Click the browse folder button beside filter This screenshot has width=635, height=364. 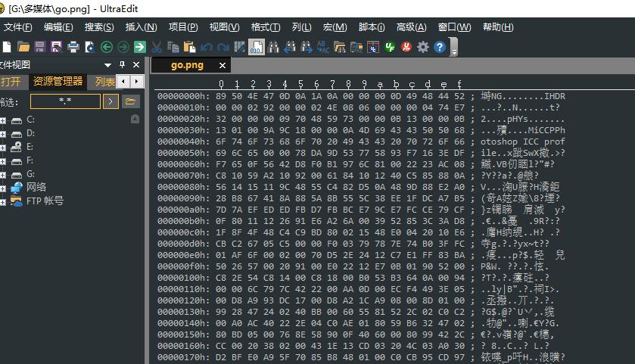point(130,101)
